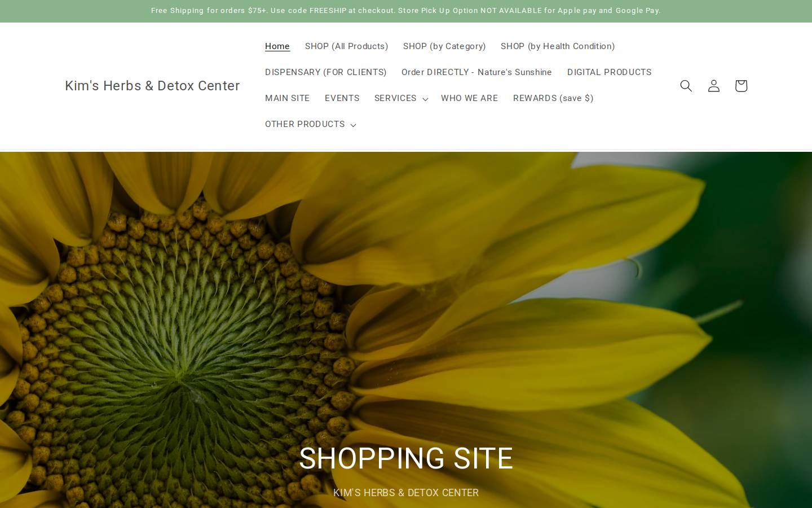Viewport: 812px width, 508px height.
Task: Visit the MAIN SITE link
Action: pyautogui.click(x=287, y=98)
